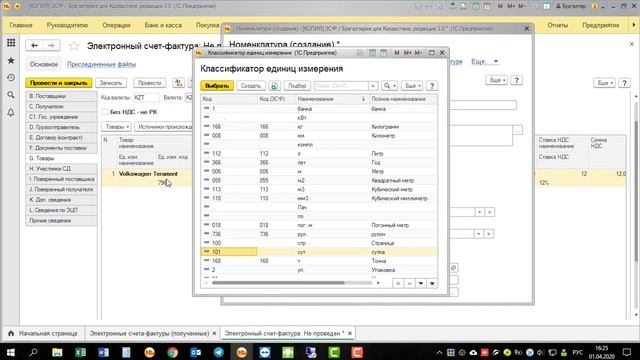Close the Электронный счет-фактура tab
This screenshot has width=640, height=360.
click(x=349, y=333)
